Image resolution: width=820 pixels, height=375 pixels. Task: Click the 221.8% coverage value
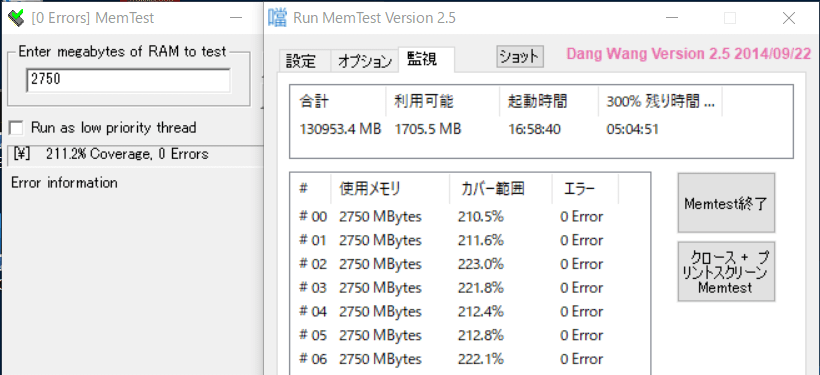(x=482, y=288)
